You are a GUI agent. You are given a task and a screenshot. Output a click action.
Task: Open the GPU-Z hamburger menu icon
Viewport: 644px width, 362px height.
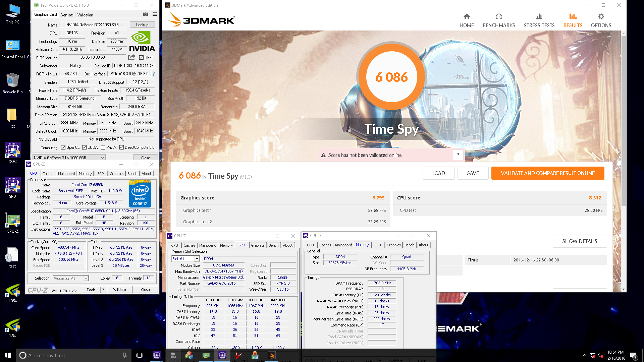(x=155, y=14)
